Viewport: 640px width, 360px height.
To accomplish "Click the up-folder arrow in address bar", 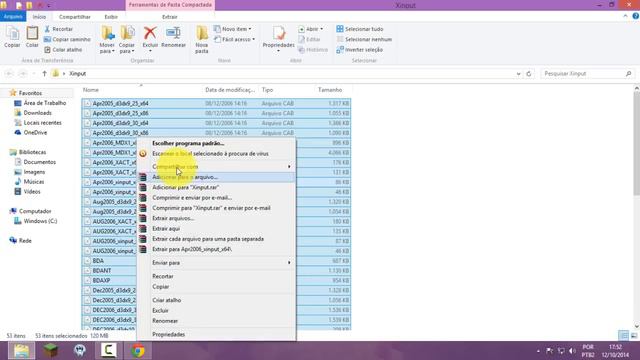I will [x=44, y=73].
